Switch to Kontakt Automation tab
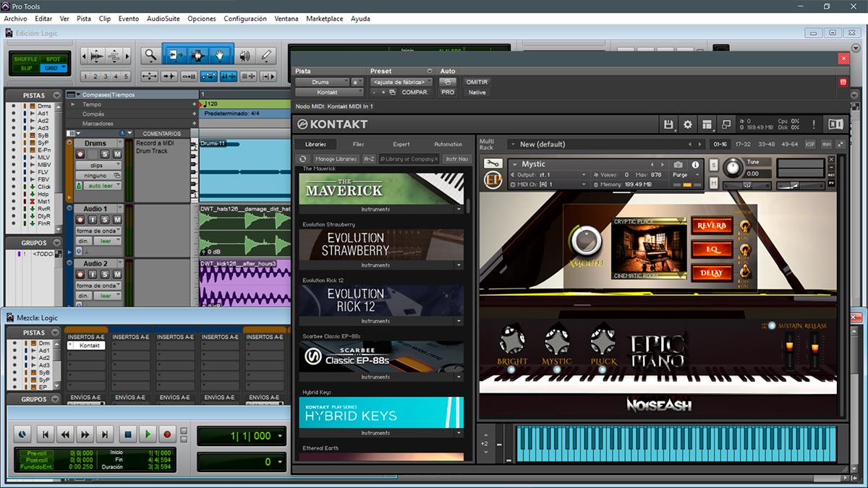Viewport: 868px width, 488px height. tap(448, 144)
